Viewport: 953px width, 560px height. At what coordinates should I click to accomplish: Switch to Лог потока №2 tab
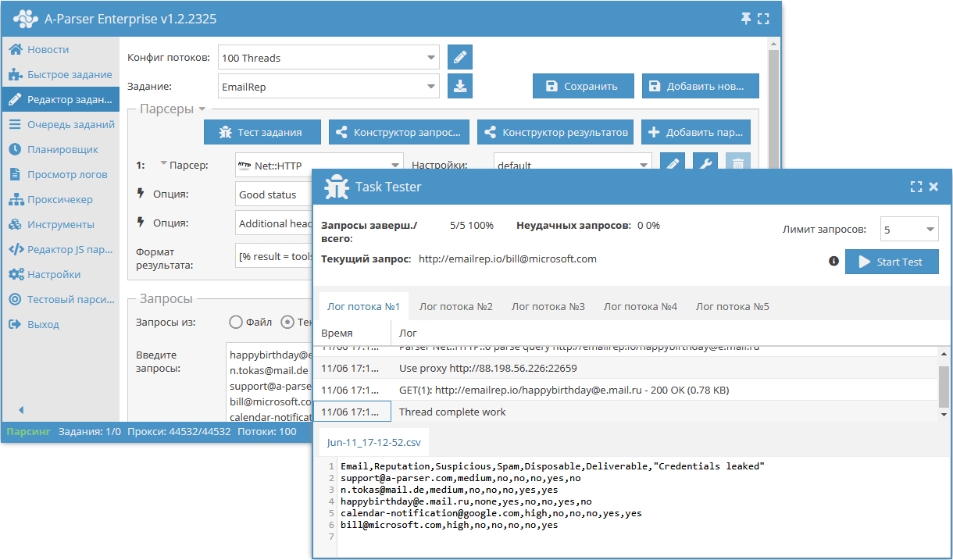tap(456, 306)
